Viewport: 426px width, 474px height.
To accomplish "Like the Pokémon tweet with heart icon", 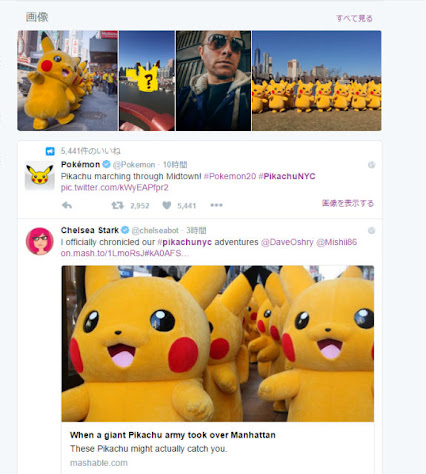I will click(x=167, y=205).
